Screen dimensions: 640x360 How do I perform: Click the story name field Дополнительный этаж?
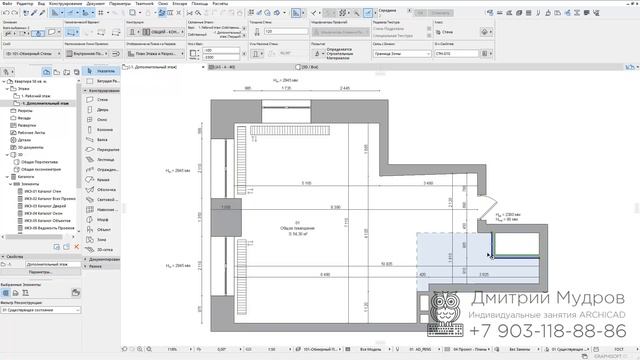pos(53,264)
